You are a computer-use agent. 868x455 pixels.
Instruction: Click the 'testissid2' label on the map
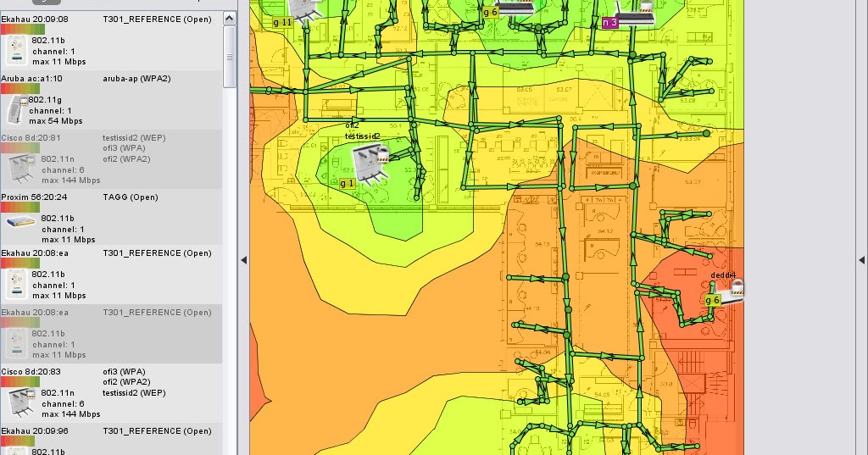pyautogui.click(x=363, y=136)
